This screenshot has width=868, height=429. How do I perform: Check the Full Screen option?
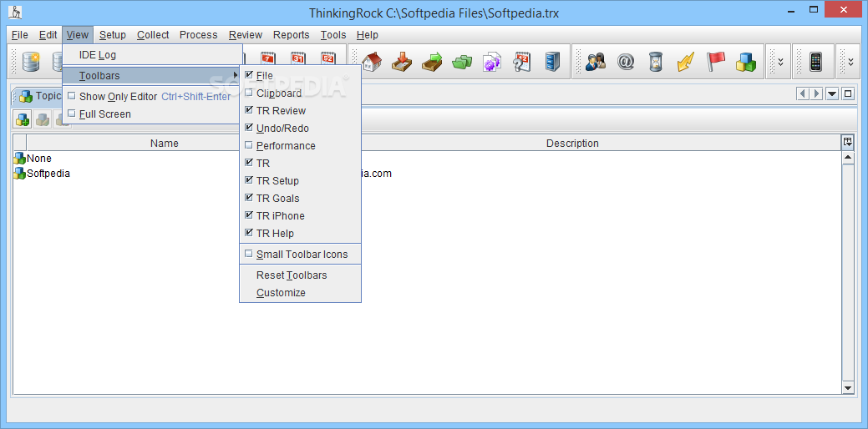coord(71,114)
